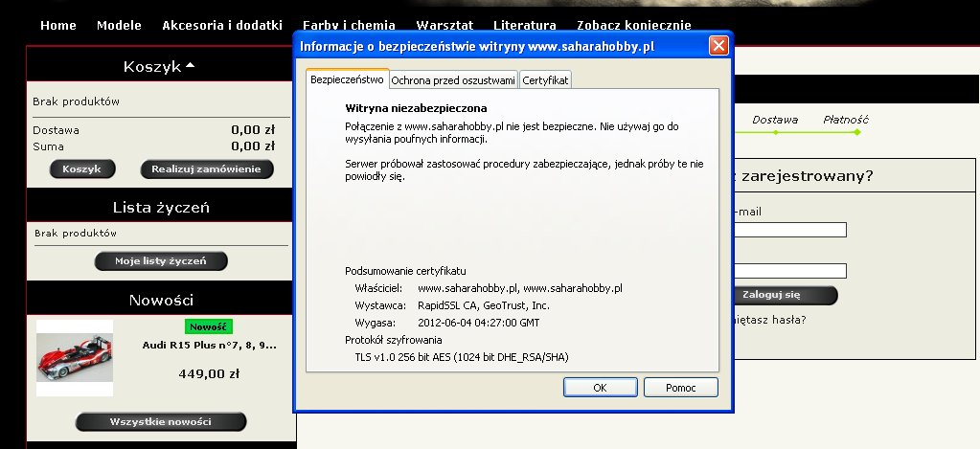Open Home in site navigation
This screenshot has width=980, height=449.
tap(58, 26)
